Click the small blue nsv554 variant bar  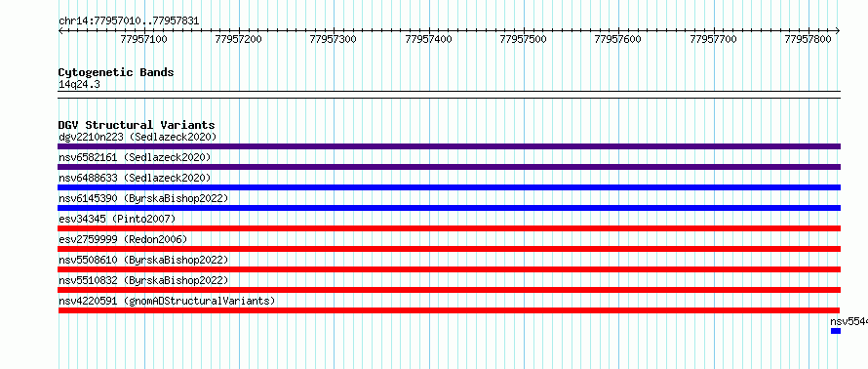click(x=836, y=331)
